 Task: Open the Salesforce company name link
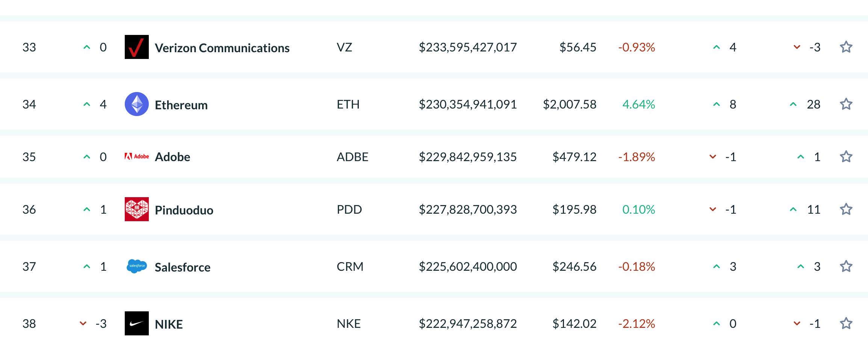coord(182,267)
